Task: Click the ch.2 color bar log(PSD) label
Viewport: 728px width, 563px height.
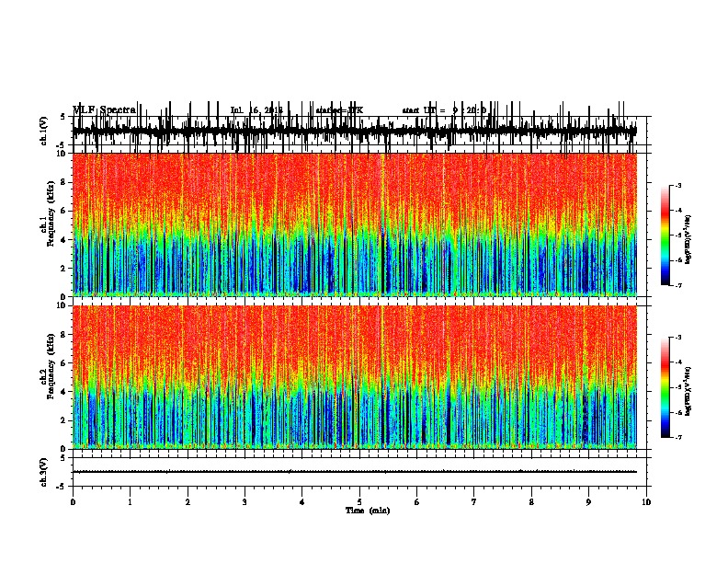Action: coord(688,391)
